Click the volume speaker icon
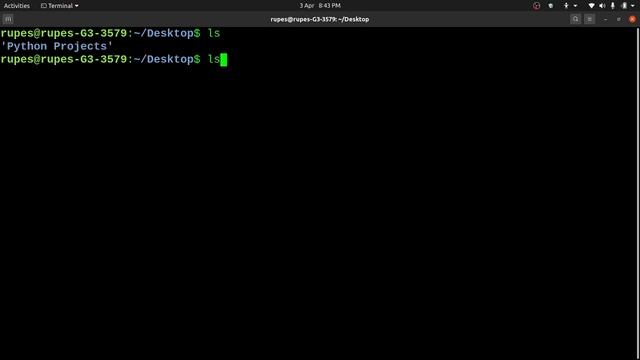Viewport: 640px width, 360px height. pos(602,6)
